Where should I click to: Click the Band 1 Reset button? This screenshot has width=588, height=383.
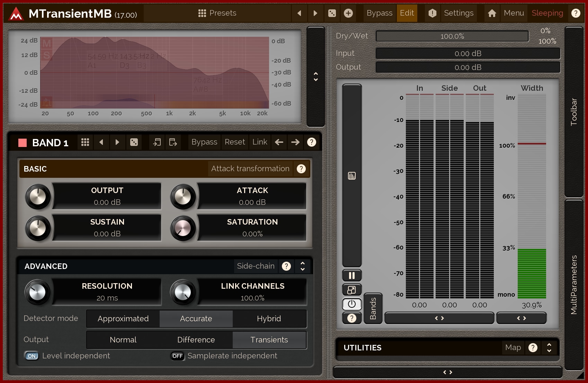click(x=234, y=142)
